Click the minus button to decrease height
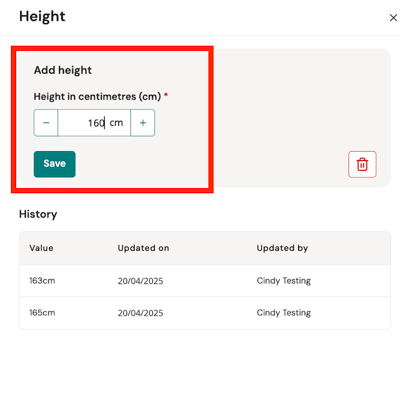Screen dimensions: 400x393 click(x=46, y=123)
